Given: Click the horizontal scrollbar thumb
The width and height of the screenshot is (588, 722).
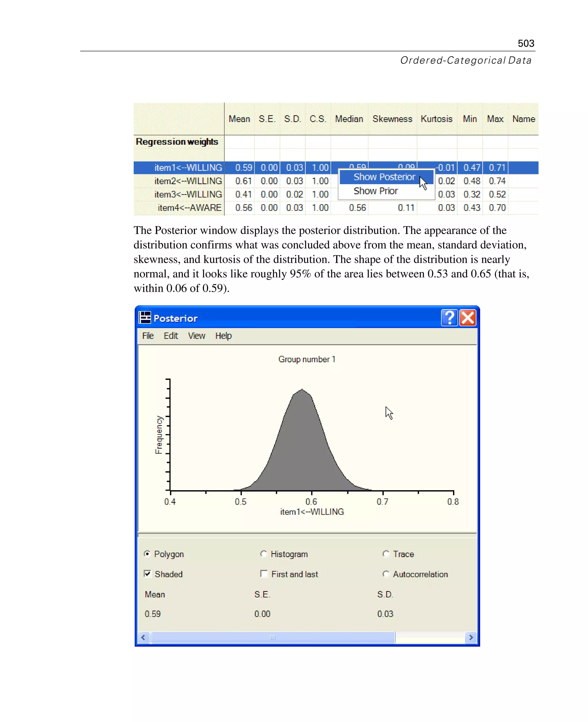Looking at the screenshot, I should [x=273, y=637].
